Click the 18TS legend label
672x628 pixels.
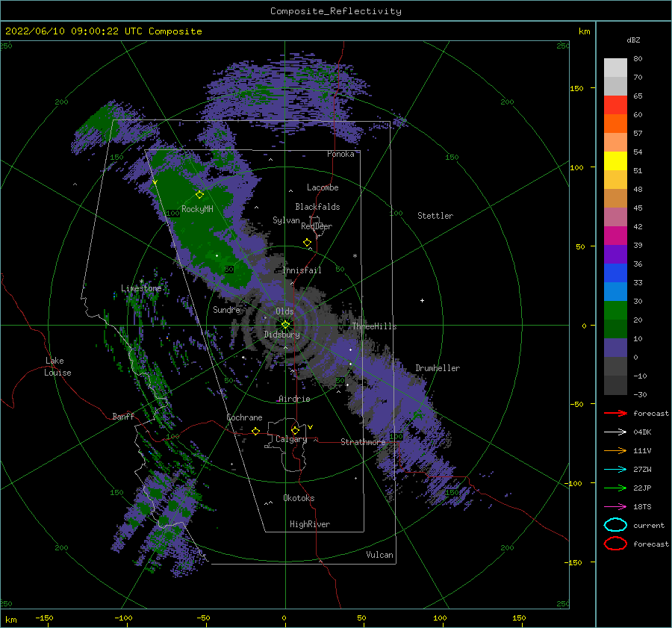(642, 507)
